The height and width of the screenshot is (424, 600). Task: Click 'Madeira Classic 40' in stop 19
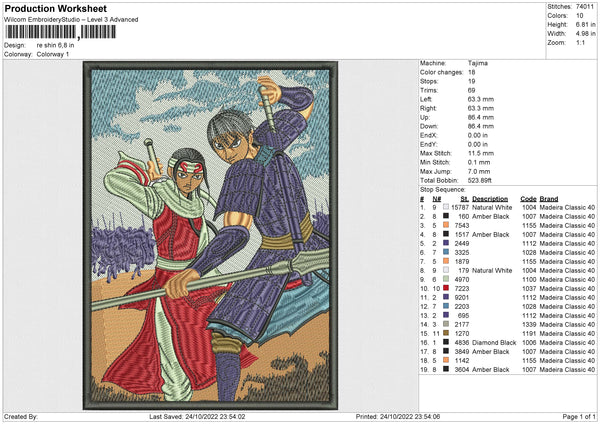click(x=567, y=369)
